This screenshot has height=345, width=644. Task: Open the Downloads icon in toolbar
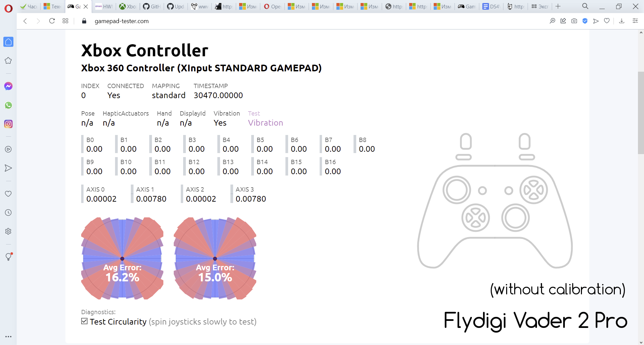(622, 21)
